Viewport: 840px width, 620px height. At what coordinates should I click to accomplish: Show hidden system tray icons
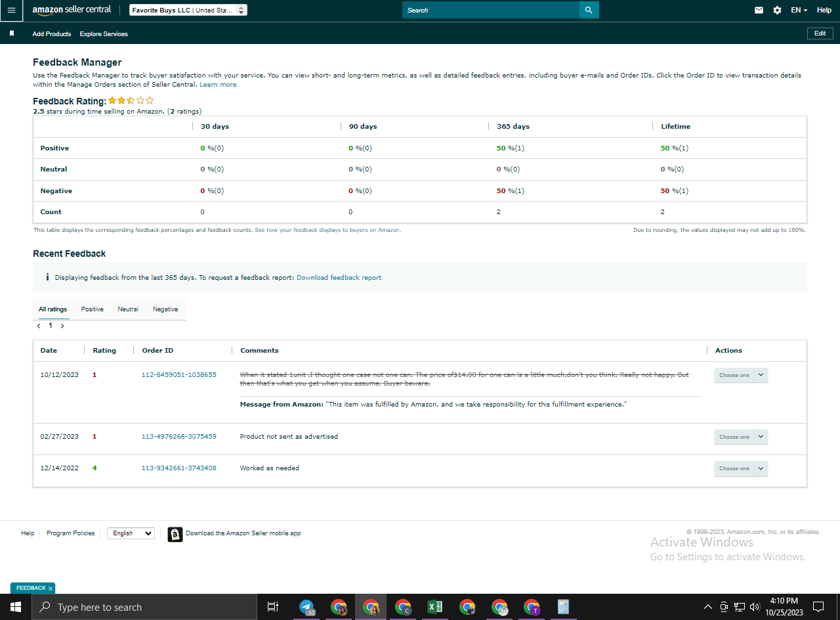click(x=707, y=607)
